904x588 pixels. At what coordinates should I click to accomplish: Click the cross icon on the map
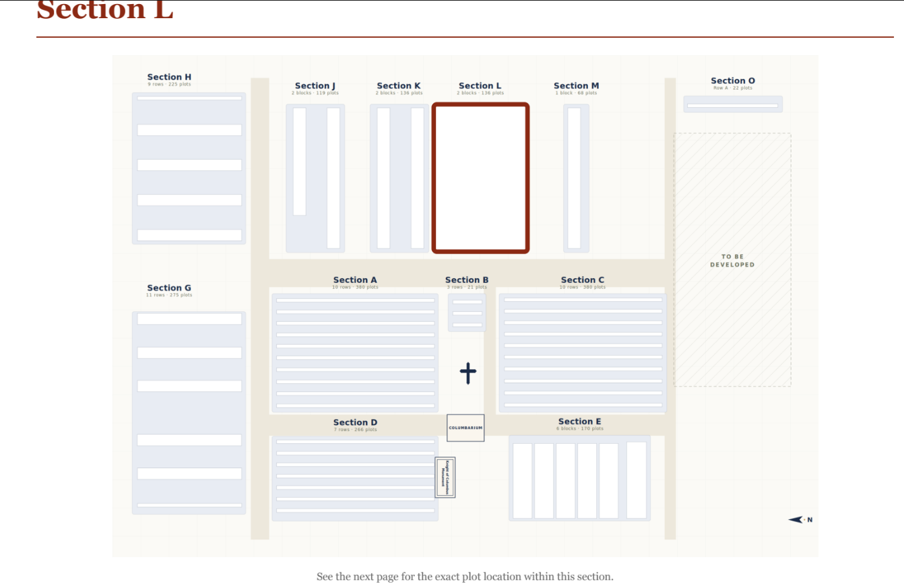[468, 372]
